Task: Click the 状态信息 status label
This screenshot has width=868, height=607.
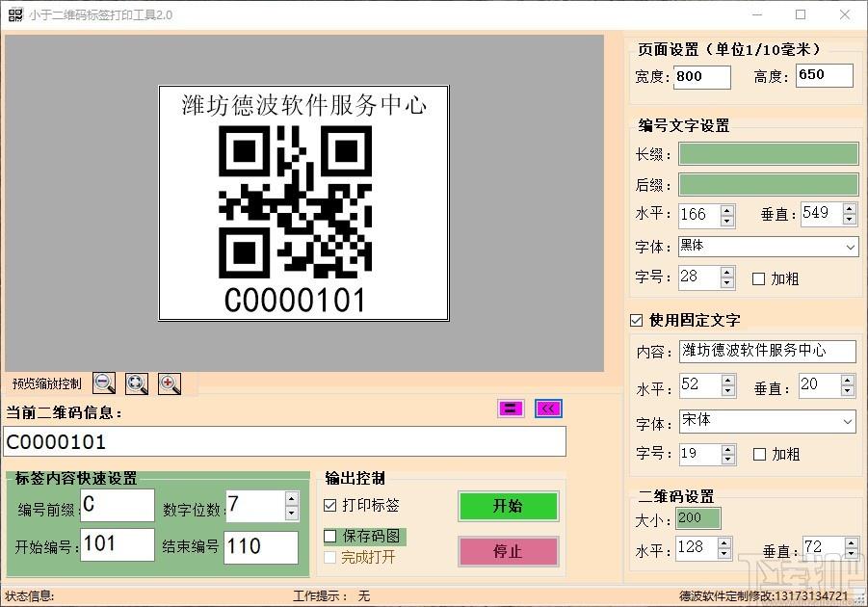Action: click(x=29, y=596)
